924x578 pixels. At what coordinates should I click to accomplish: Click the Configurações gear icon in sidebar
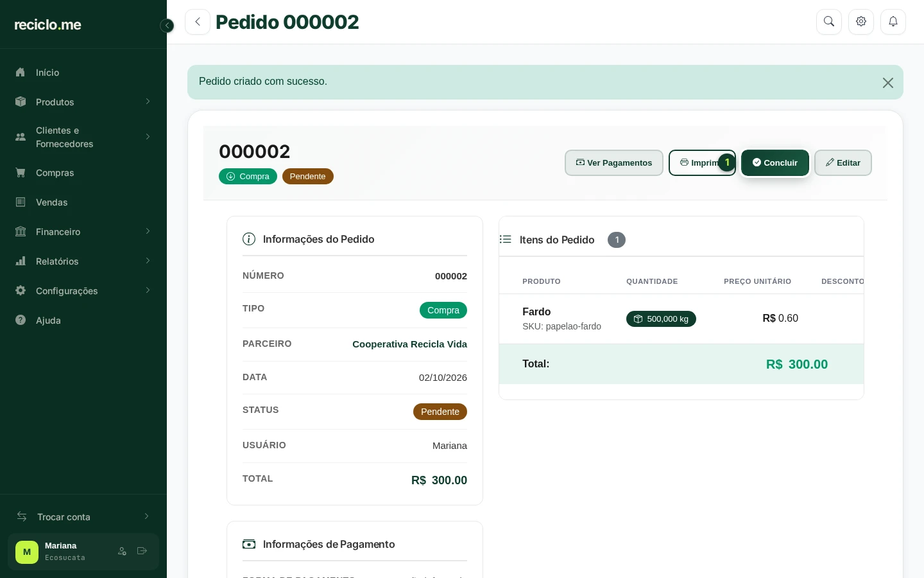tap(21, 291)
